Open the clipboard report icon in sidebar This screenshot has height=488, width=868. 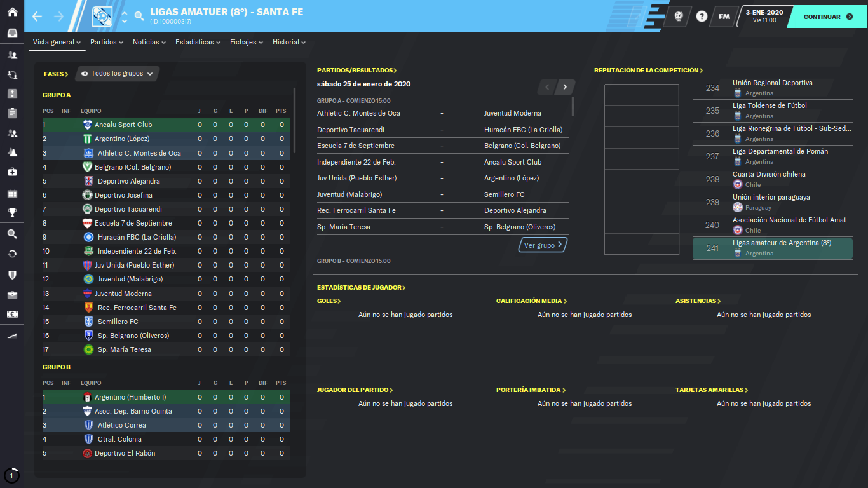click(x=11, y=113)
